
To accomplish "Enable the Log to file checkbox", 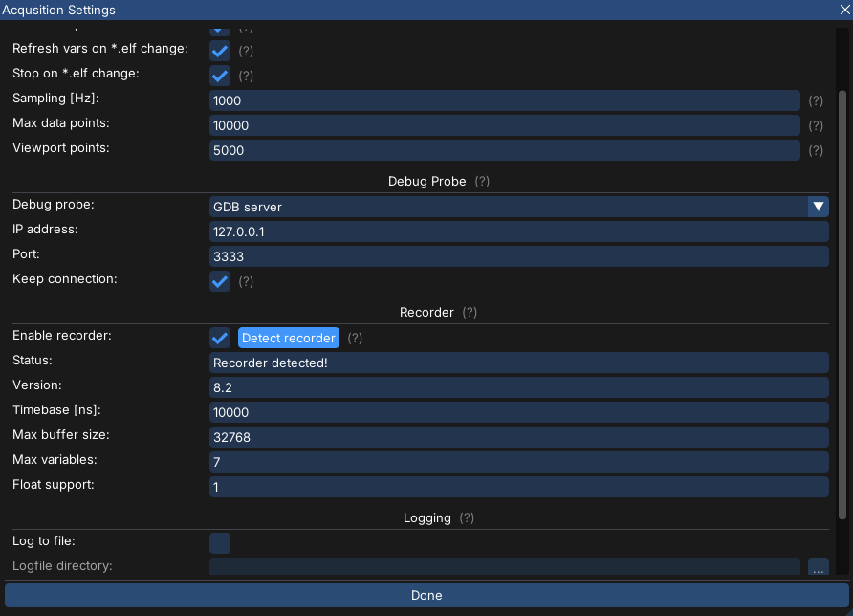I will (220, 543).
